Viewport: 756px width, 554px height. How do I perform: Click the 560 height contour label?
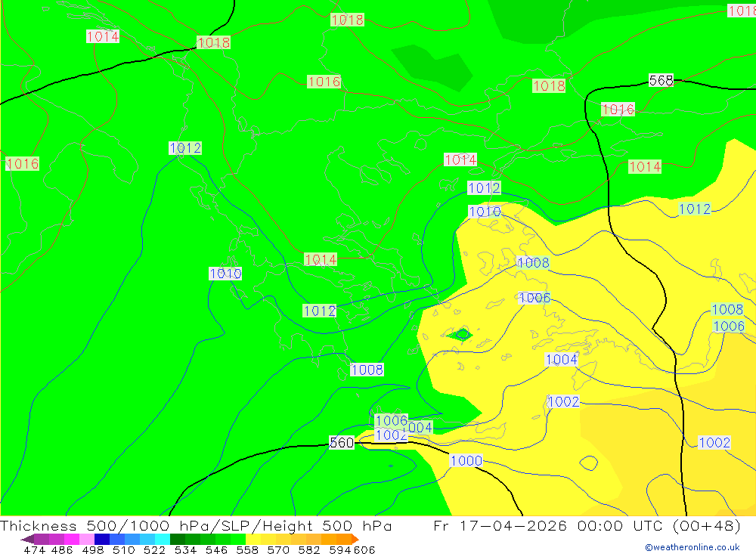(x=342, y=443)
